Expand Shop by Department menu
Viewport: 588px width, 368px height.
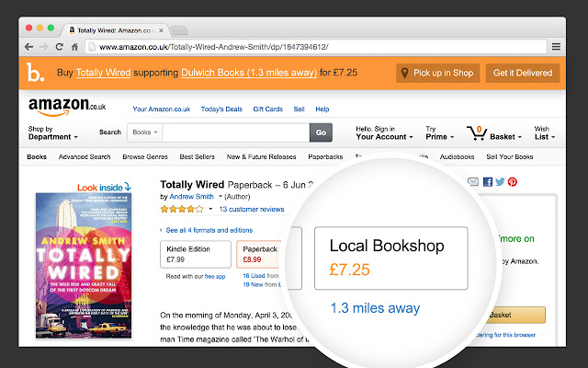point(53,133)
